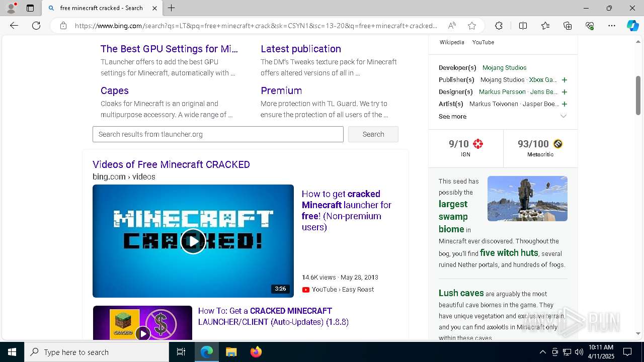Open the 'Premium' link

coord(281,90)
